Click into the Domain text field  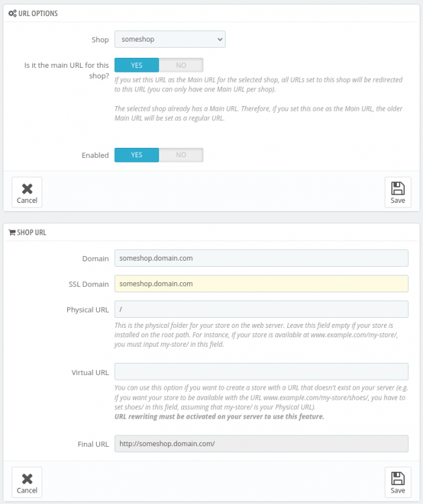(x=261, y=258)
